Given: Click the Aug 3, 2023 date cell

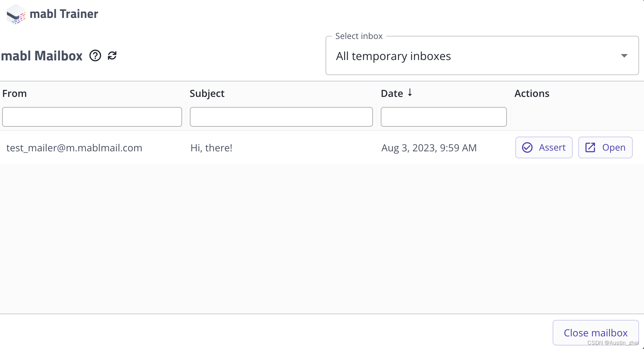Looking at the screenshot, I should tap(429, 148).
